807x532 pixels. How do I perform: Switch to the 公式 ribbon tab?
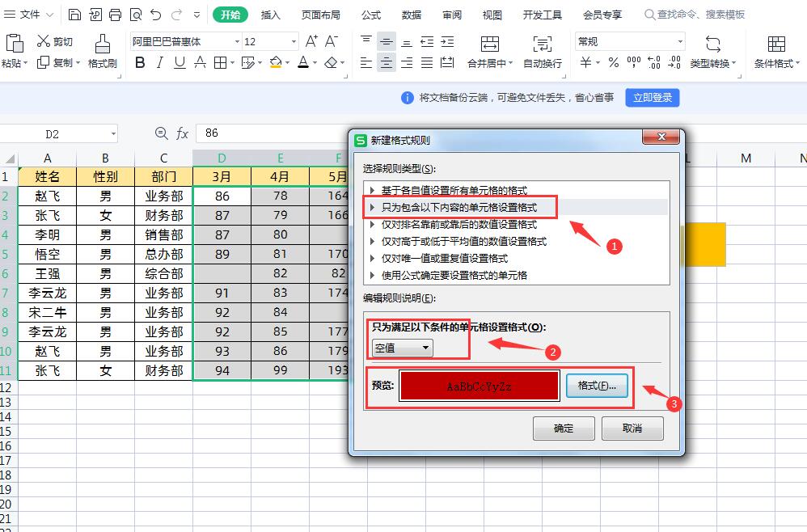pyautogui.click(x=371, y=15)
